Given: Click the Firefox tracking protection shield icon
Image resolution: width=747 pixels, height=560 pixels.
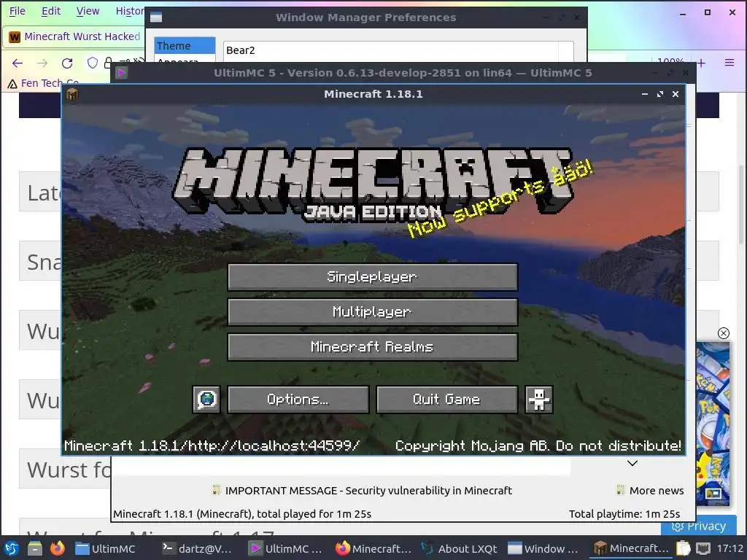Looking at the screenshot, I should tap(93, 63).
